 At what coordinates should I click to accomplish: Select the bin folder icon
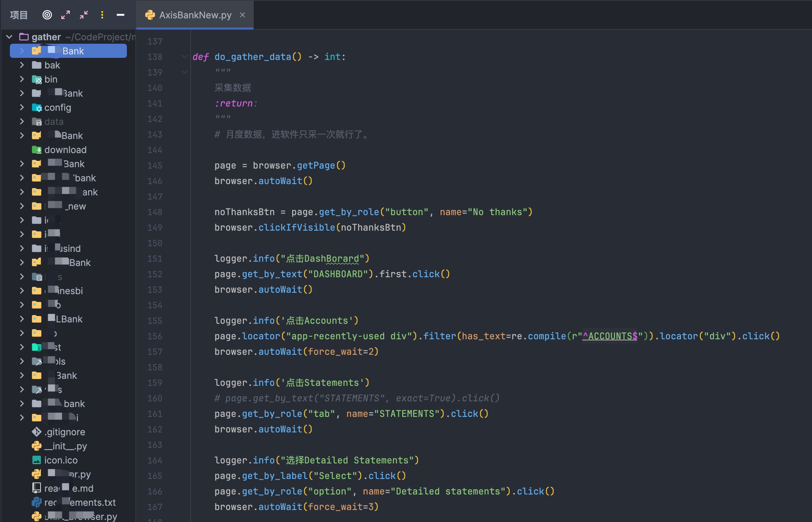click(x=37, y=79)
